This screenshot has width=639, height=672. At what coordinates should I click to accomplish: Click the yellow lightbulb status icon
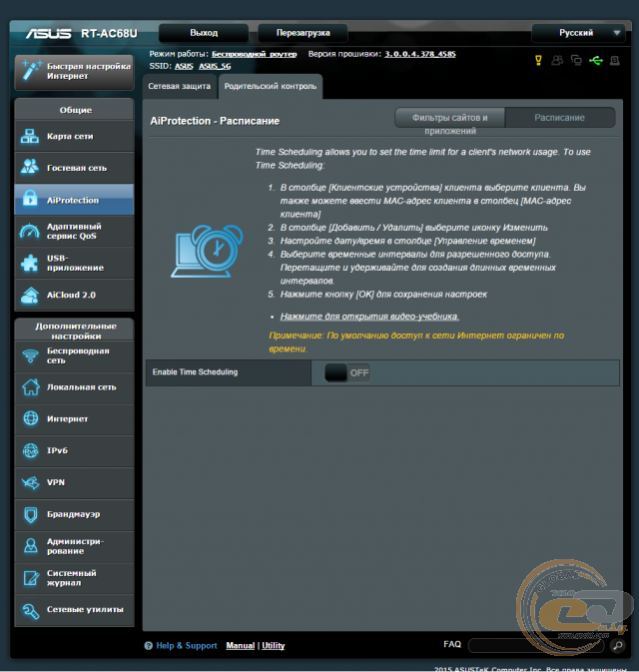point(539,60)
